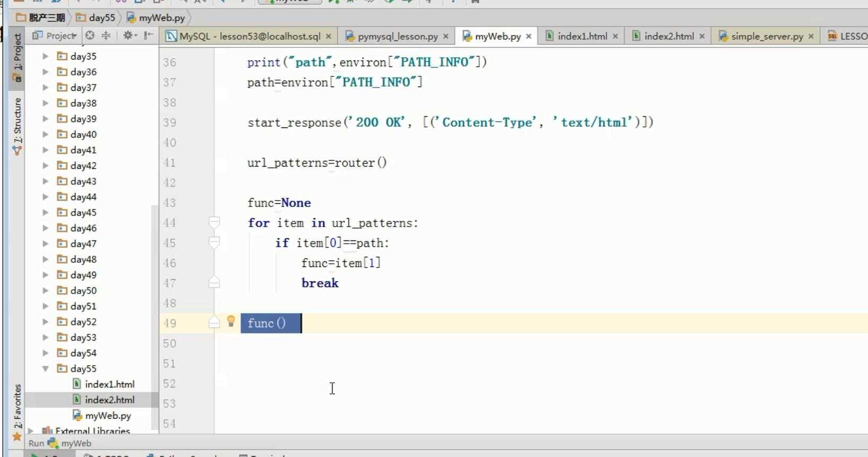The width and height of the screenshot is (868, 457).
Task: Expand the day47 folder arrow
Action: pyautogui.click(x=46, y=244)
